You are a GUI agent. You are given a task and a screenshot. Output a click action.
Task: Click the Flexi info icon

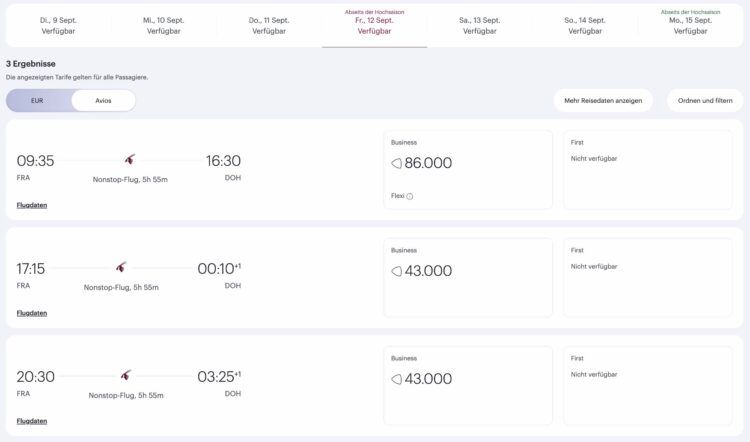coord(410,196)
